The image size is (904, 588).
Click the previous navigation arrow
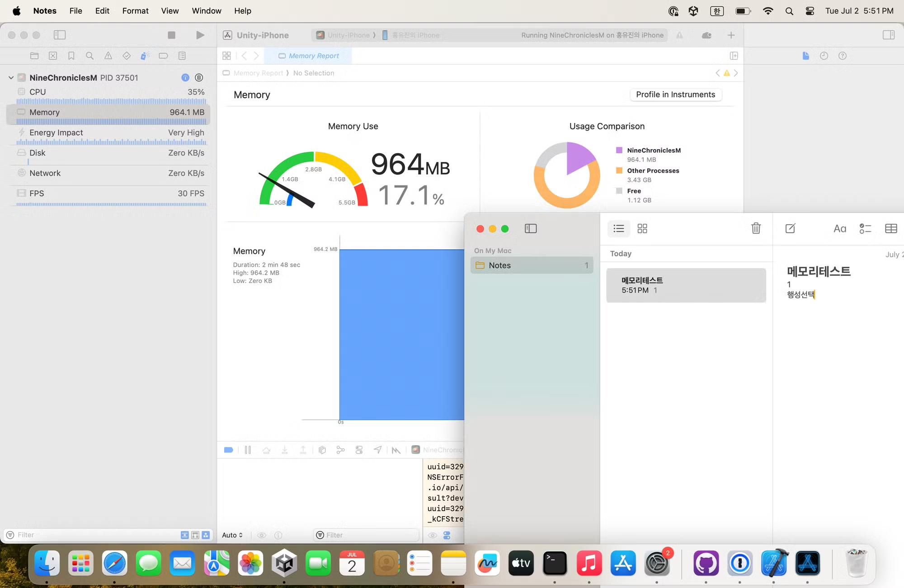243,56
